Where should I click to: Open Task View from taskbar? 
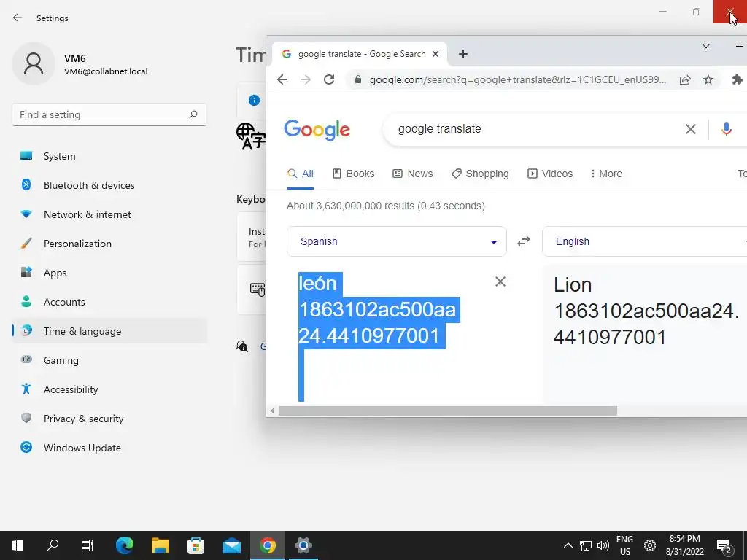tap(88, 545)
